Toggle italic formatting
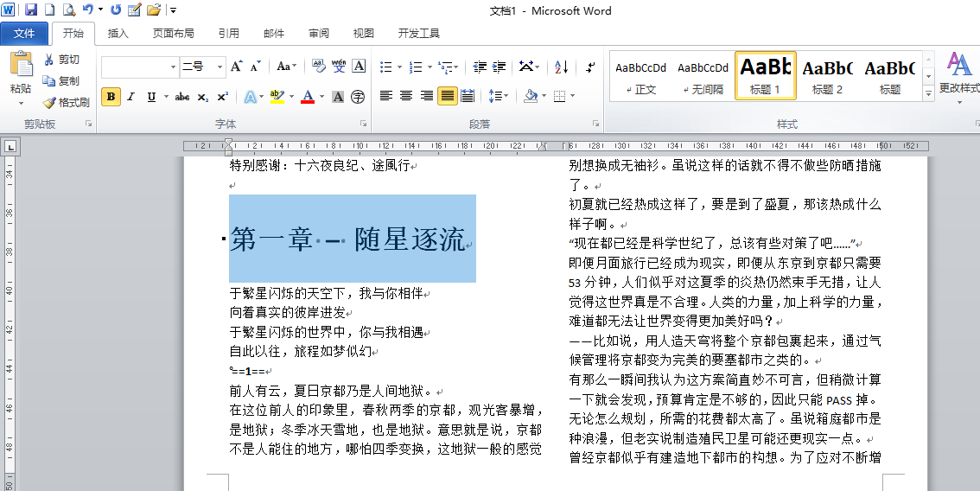 point(130,96)
